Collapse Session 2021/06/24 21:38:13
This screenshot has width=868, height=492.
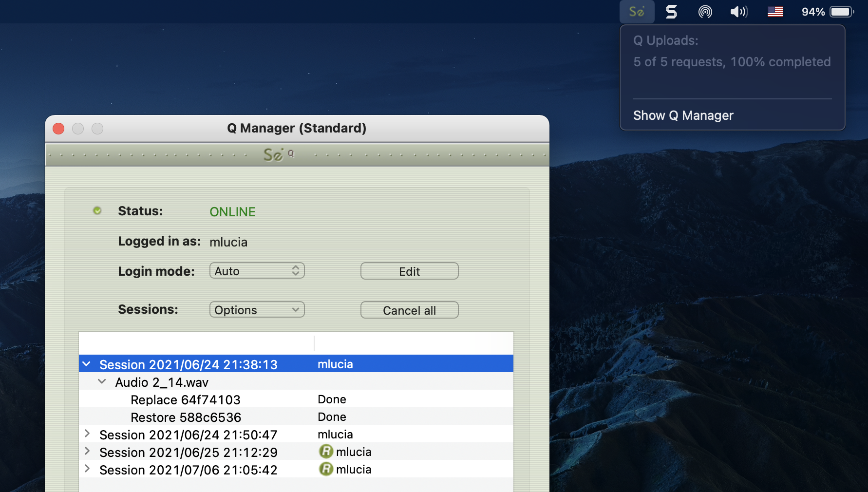coord(87,364)
